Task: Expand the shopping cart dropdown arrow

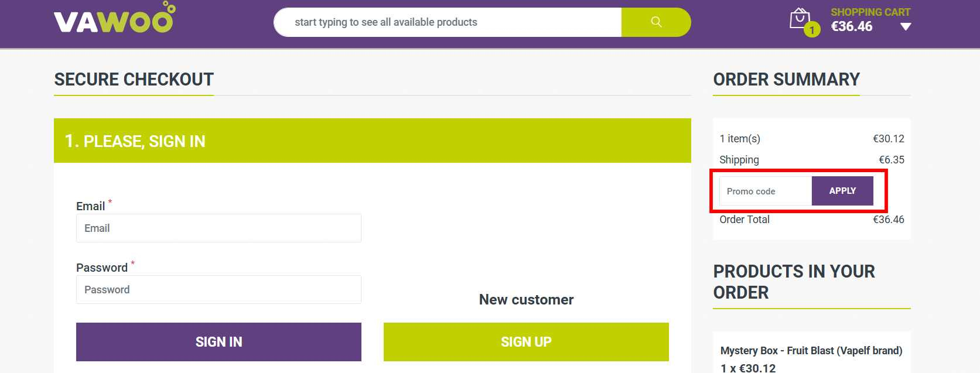Action: (906, 26)
